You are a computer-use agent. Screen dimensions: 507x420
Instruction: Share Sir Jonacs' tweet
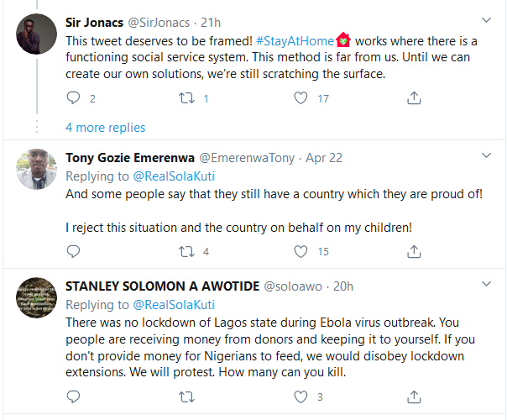(x=413, y=98)
